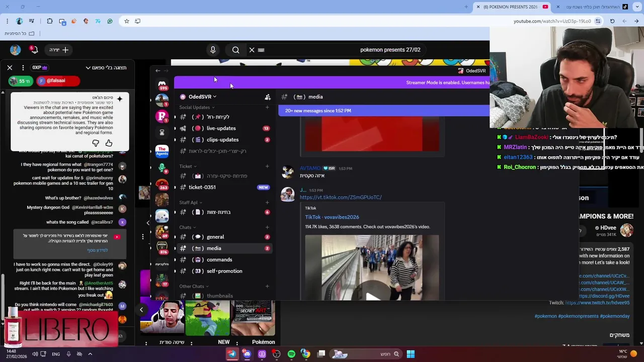Open the live-updates channel
The image size is (644, 362).
224,128
